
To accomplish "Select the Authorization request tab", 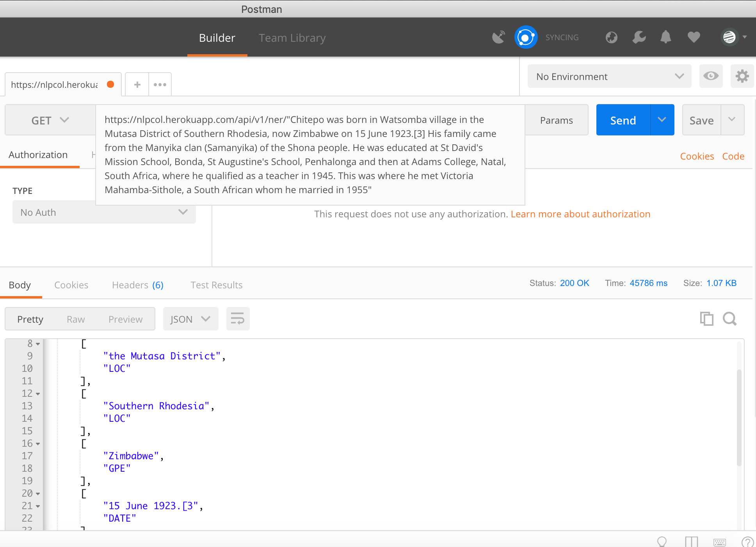I will pos(38,155).
